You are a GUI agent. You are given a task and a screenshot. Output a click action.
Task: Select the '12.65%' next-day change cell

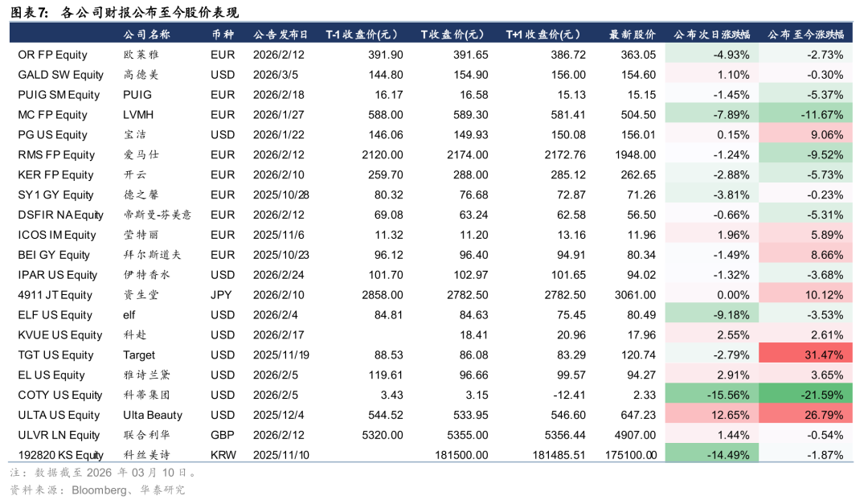712,415
